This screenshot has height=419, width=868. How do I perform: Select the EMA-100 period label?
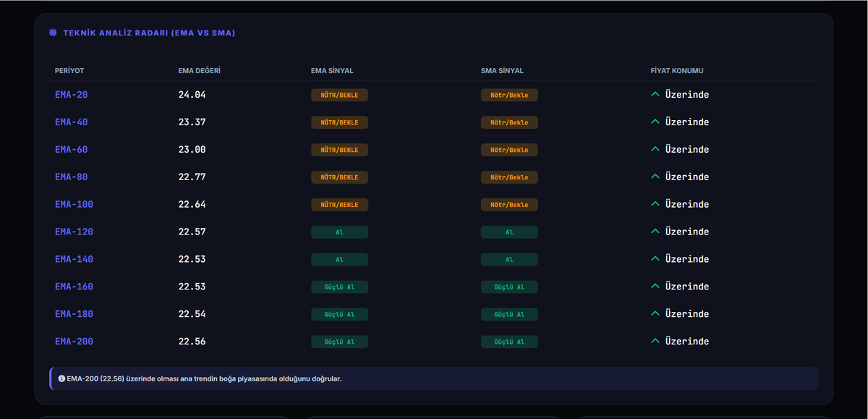tap(74, 205)
